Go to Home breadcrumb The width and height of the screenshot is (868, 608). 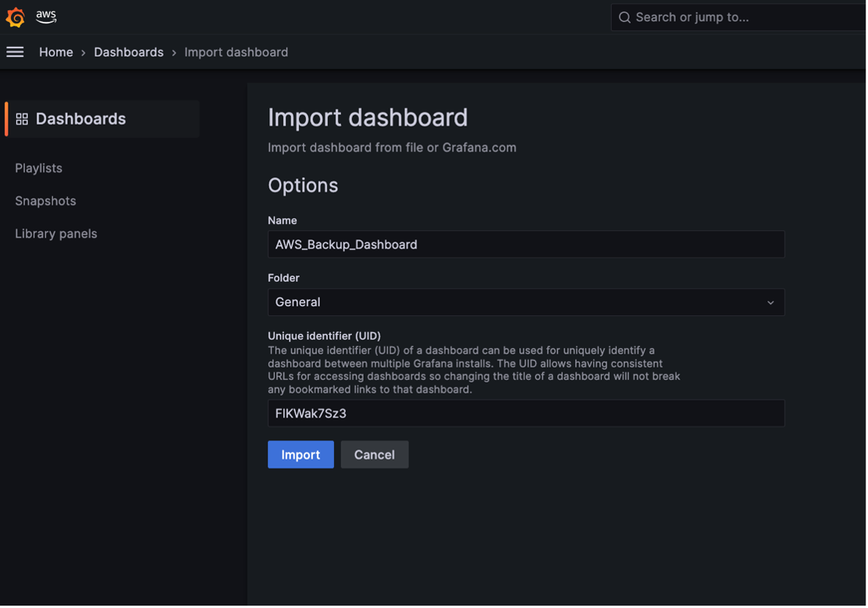(x=56, y=52)
